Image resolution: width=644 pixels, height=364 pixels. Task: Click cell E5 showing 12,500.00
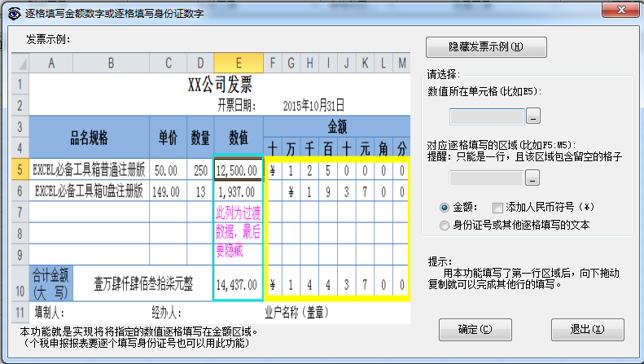tap(239, 171)
